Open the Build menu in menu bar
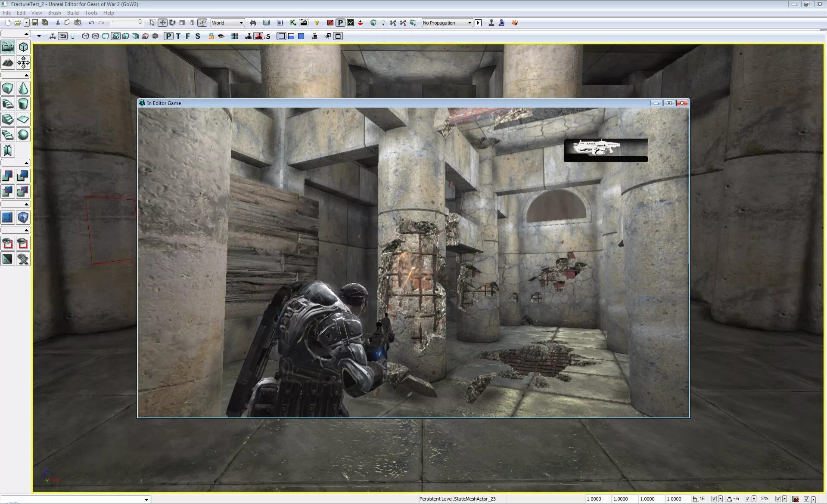Viewport: 827px width, 504px height. [x=73, y=13]
